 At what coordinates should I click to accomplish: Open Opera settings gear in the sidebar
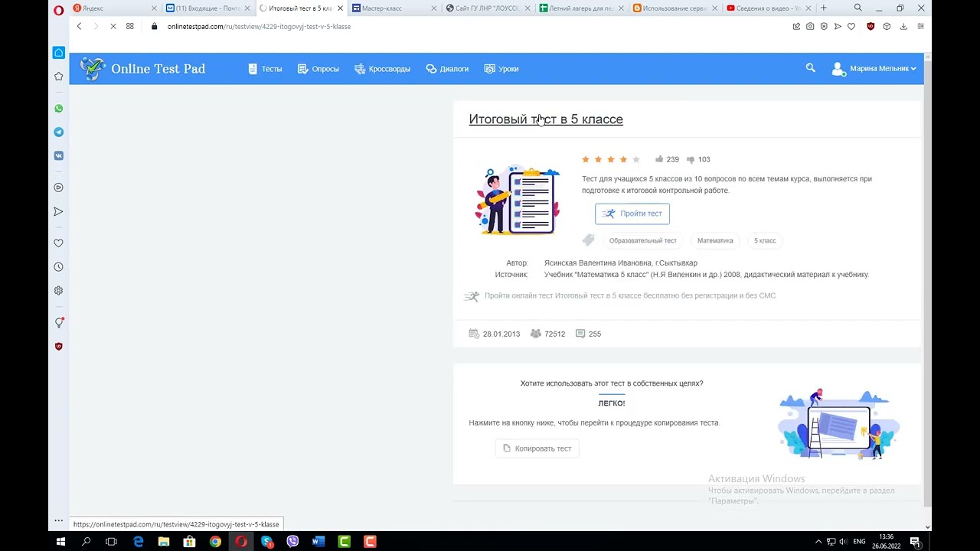point(58,291)
